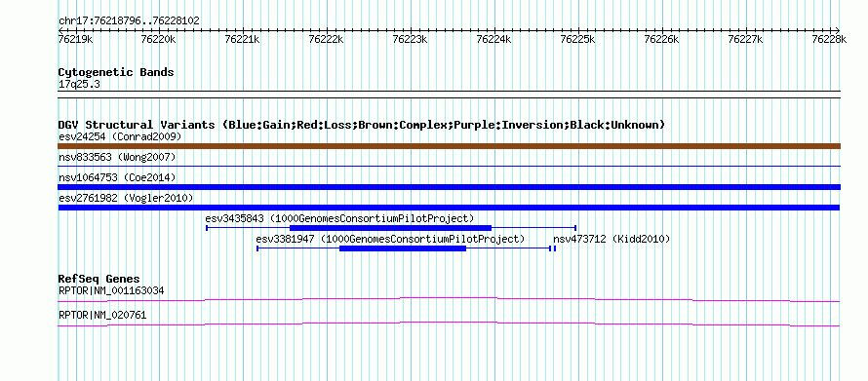
Task: Click the RefSeq Genes track title
Action: 99,279
